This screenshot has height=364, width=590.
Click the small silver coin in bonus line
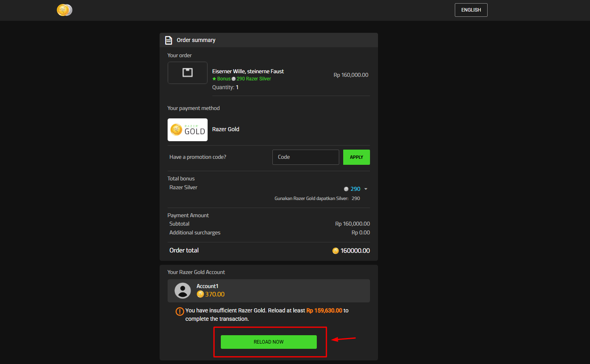(x=234, y=79)
